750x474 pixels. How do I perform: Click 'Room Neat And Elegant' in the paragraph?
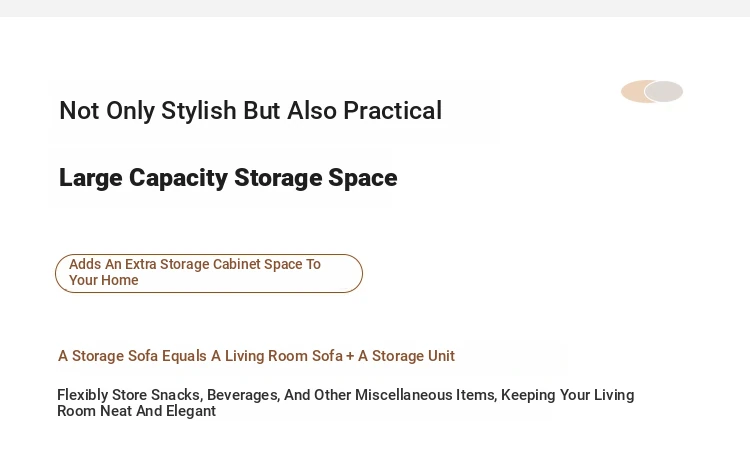(x=136, y=411)
